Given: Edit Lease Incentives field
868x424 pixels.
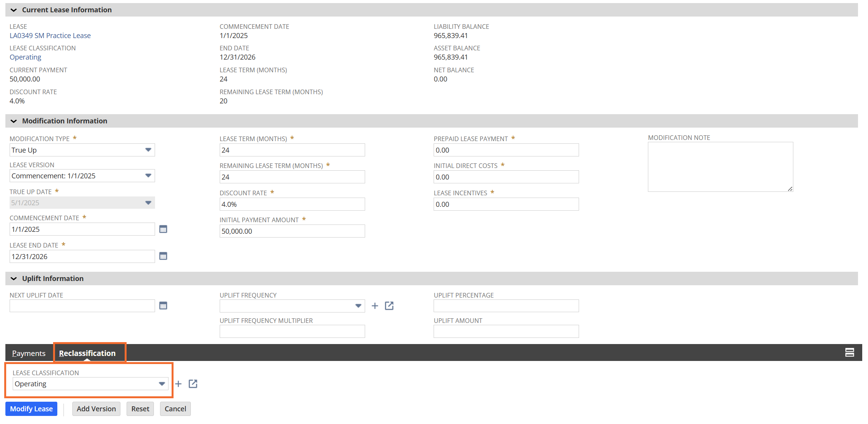Looking at the screenshot, I should [x=506, y=204].
